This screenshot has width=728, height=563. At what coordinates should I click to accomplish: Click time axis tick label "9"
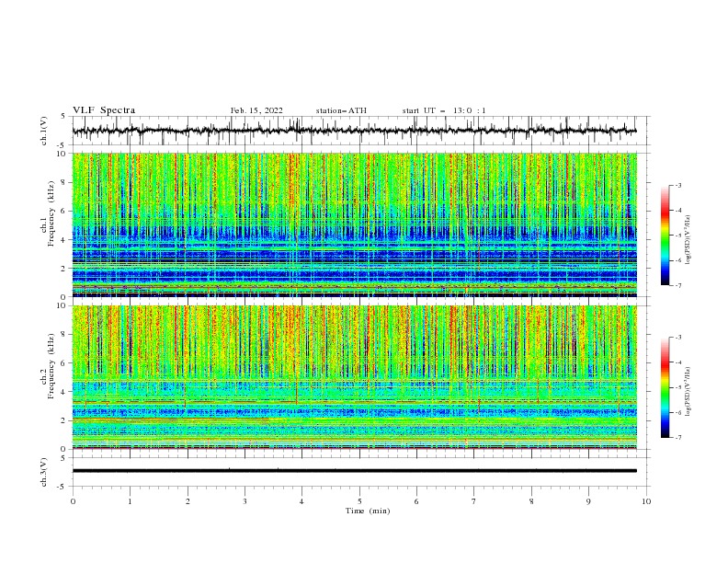coord(588,501)
